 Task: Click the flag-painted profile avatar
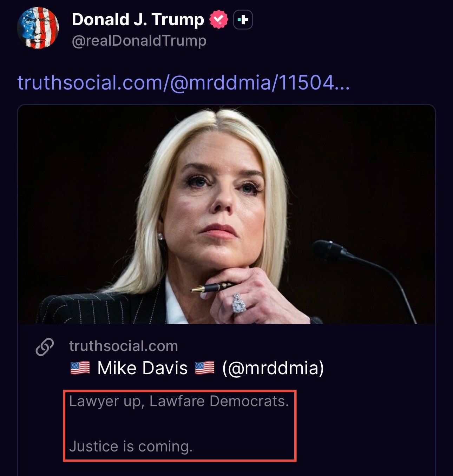38,28
